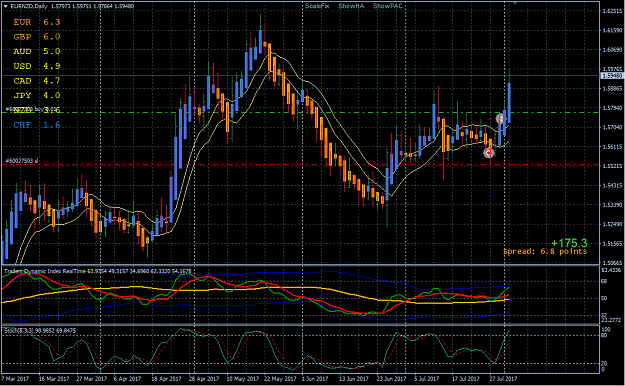Click the 5 Jul 2017 date label
Image resolution: width=625 pixels, height=386 pixels.
427,379
